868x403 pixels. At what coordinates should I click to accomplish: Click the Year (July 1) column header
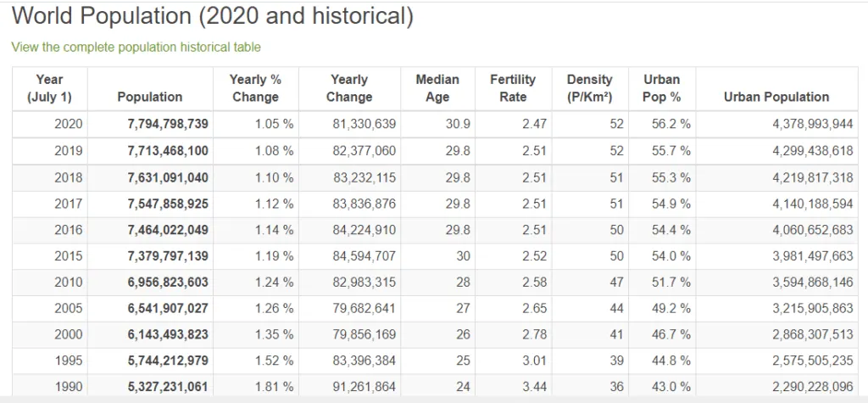point(50,89)
